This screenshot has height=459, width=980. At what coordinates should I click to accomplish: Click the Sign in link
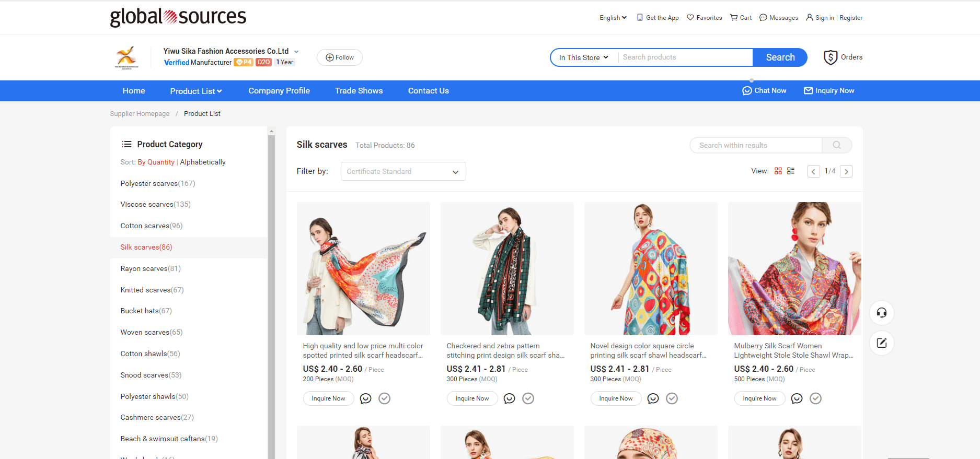point(824,18)
